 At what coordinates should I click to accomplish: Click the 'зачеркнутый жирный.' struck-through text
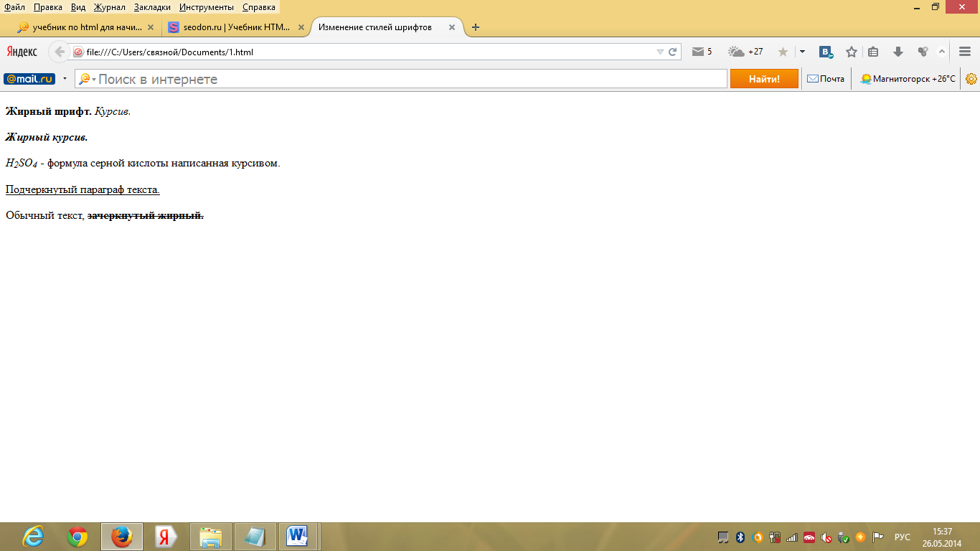click(146, 215)
